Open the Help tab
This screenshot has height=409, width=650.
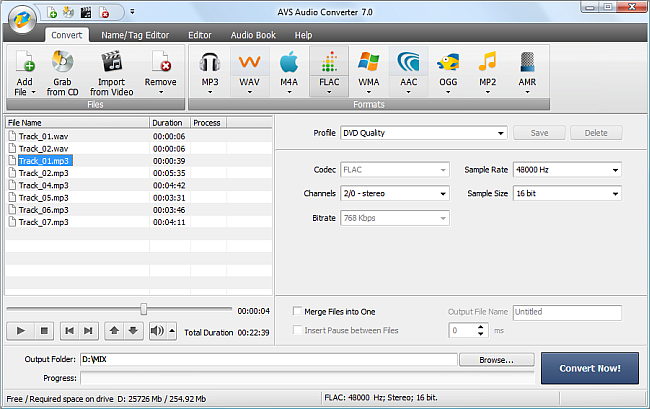303,35
